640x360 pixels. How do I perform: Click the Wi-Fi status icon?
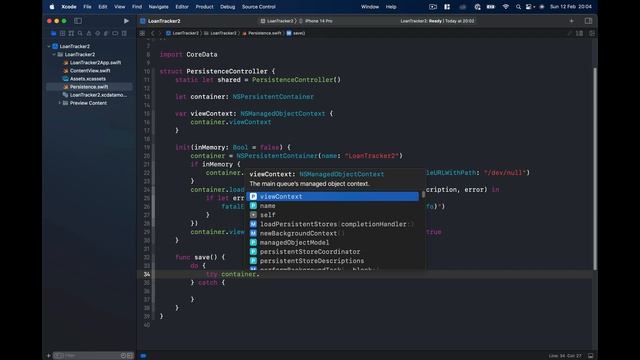(x=506, y=7)
